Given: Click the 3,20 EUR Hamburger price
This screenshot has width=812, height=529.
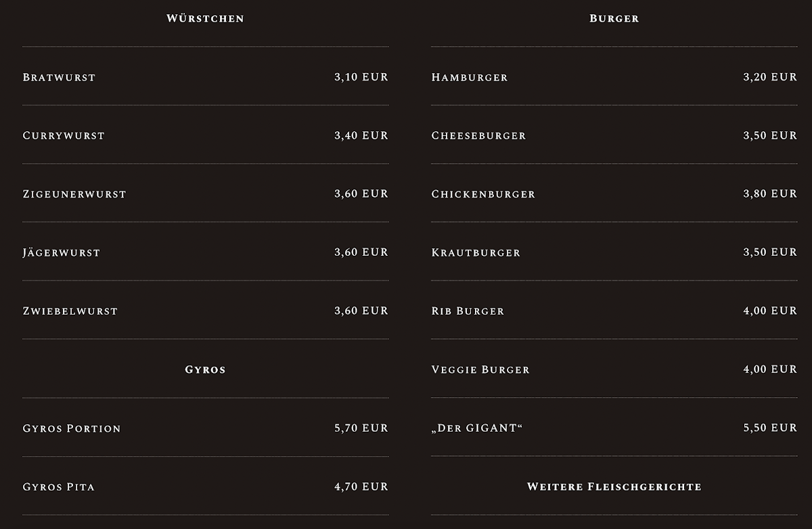Looking at the screenshot, I should coord(770,77).
